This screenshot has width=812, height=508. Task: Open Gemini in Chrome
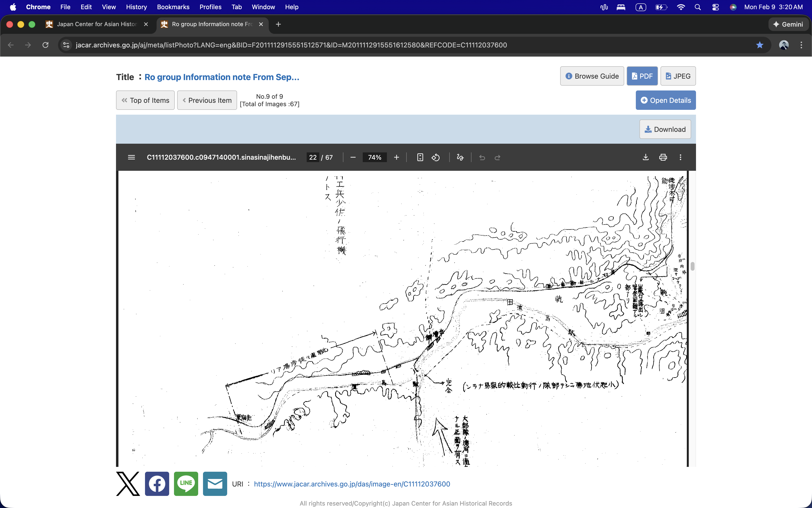coord(788,24)
